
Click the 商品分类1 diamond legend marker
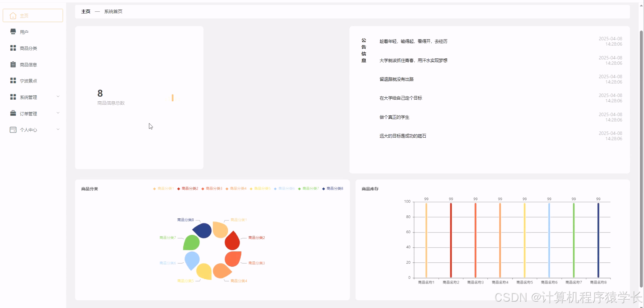click(154, 189)
